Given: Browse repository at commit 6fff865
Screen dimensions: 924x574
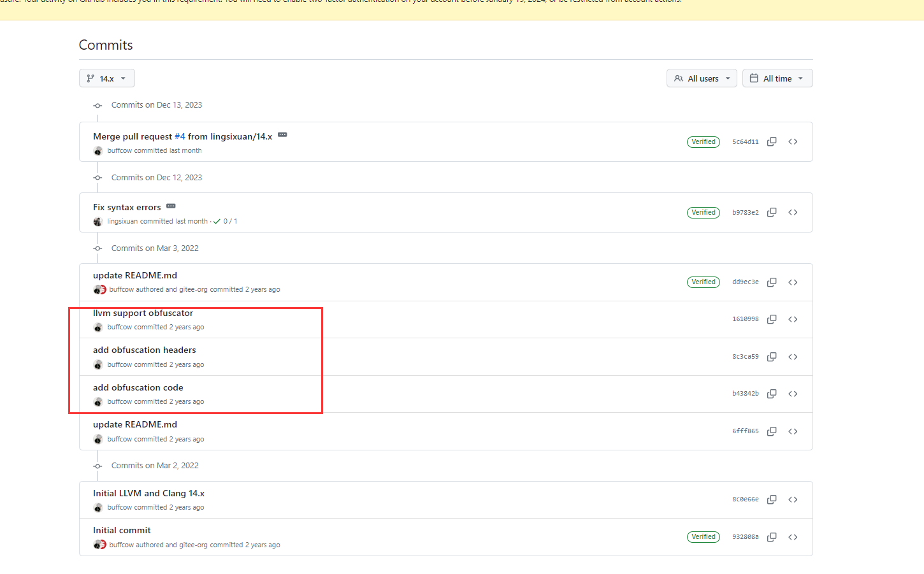Looking at the screenshot, I should (x=793, y=431).
